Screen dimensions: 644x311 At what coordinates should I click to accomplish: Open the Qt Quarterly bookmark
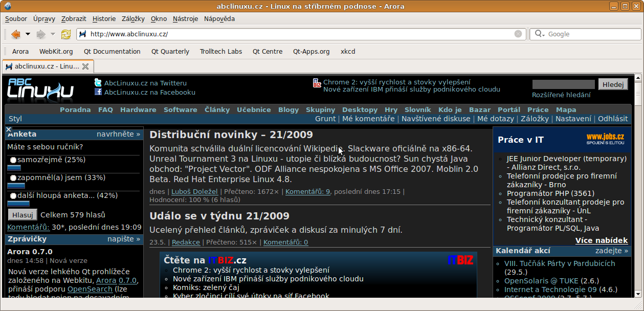[170, 52]
